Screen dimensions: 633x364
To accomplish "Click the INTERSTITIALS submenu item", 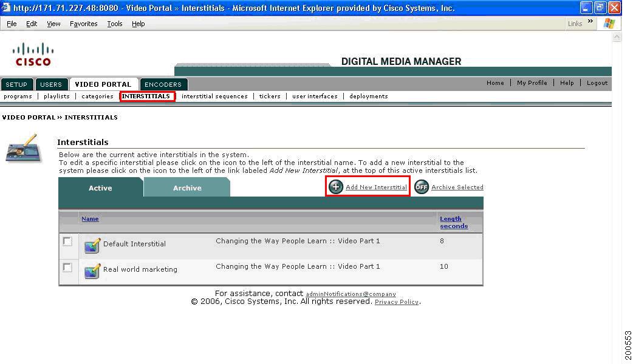I will coord(146,96).
